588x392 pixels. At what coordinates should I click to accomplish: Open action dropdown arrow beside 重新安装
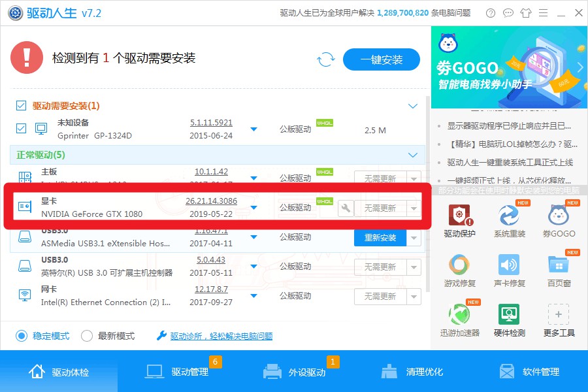point(414,238)
